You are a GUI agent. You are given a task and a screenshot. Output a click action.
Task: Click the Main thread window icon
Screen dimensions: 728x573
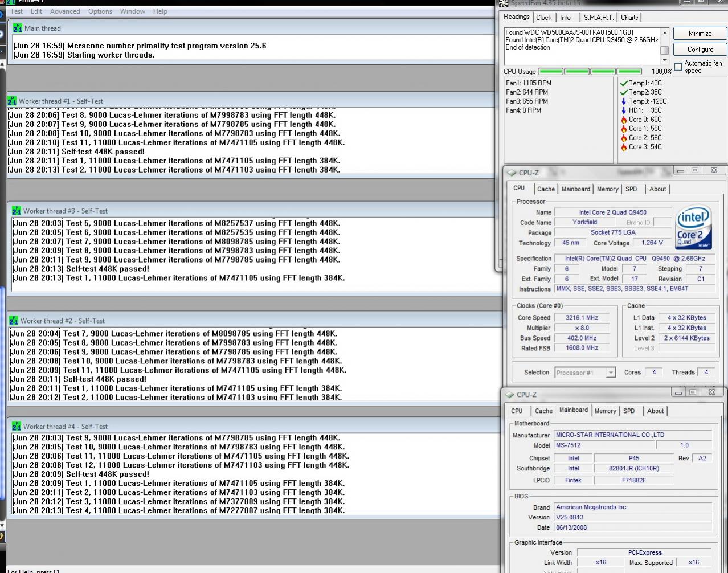click(x=17, y=28)
